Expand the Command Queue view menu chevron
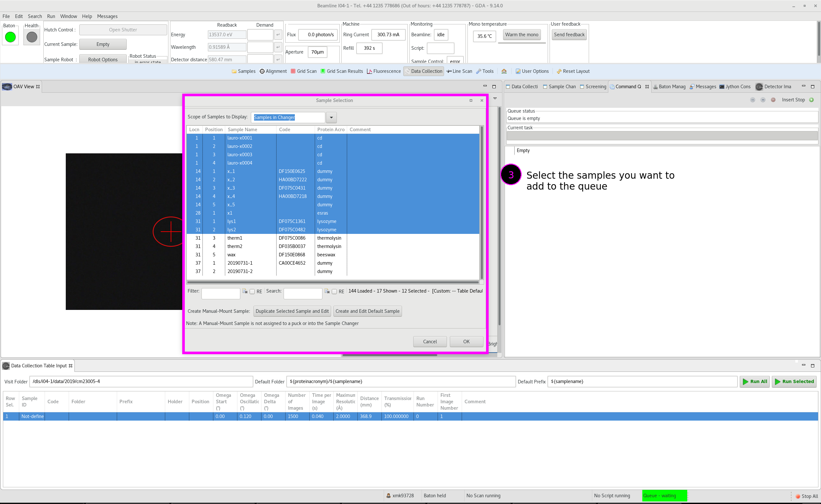821x504 pixels. click(x=495, y=98)
